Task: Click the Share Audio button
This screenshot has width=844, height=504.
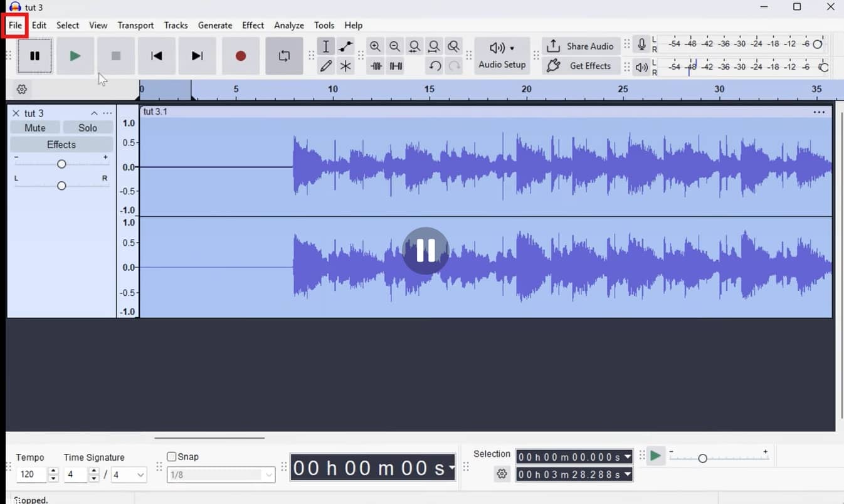Action: [581, 46]
